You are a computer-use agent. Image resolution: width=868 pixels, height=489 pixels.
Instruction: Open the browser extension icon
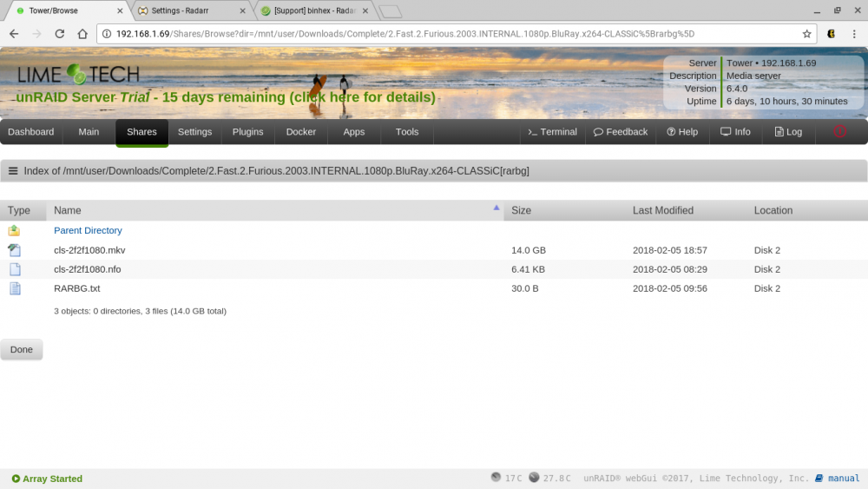click(831, 34)
